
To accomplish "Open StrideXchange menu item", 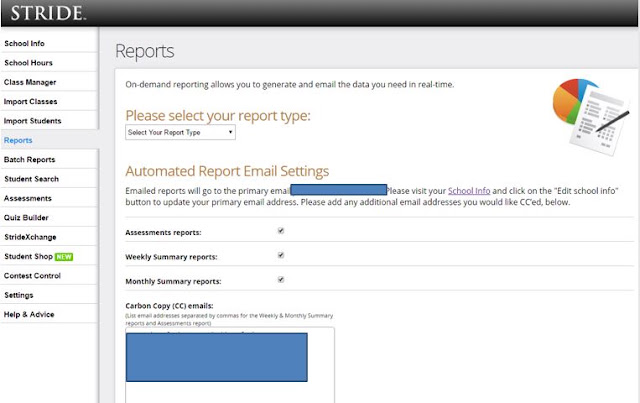I will pyautogui.click(x=30, y=237).
